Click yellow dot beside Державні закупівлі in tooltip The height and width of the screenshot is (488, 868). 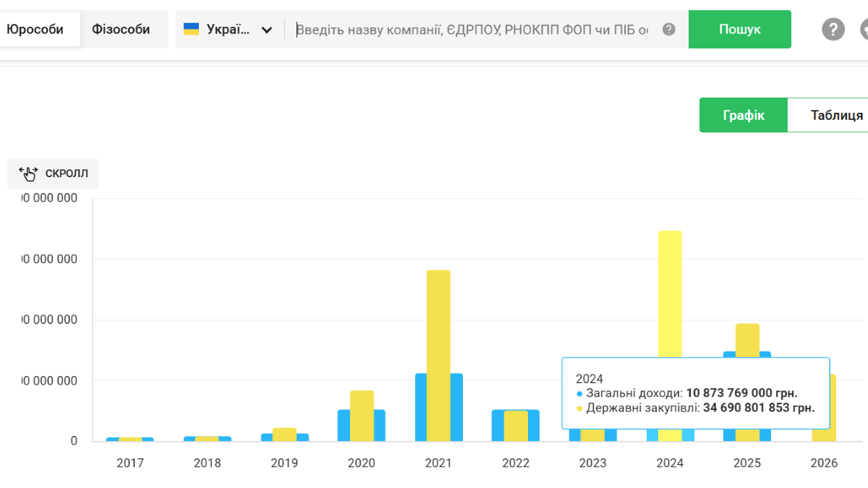(579, 408)
